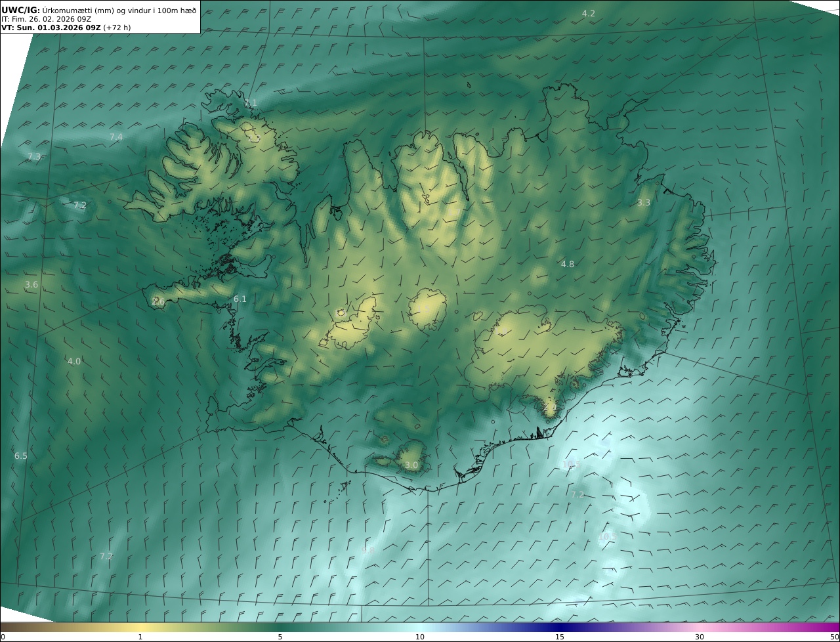Click the '4.8' value on the map
This screenshot has height=642, width=840.
568,264
